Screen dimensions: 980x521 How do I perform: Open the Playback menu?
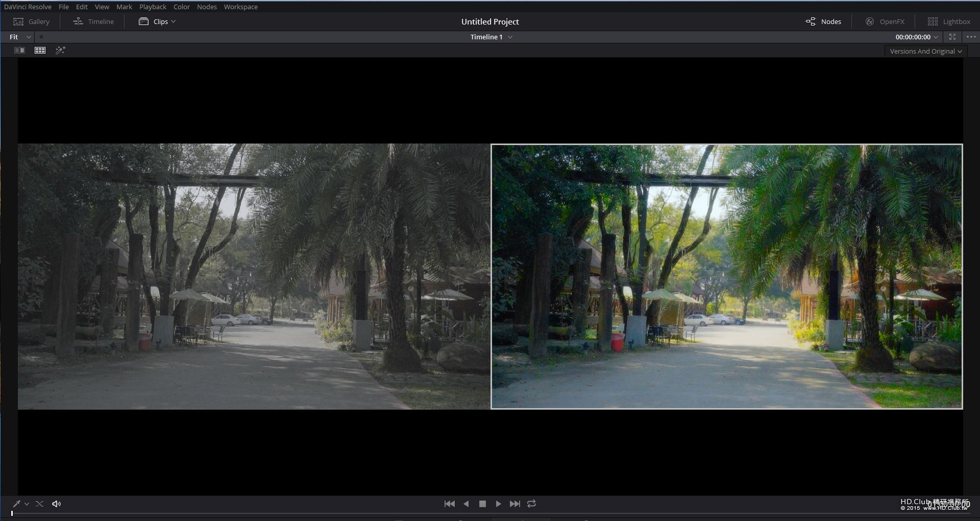[153, 7]
